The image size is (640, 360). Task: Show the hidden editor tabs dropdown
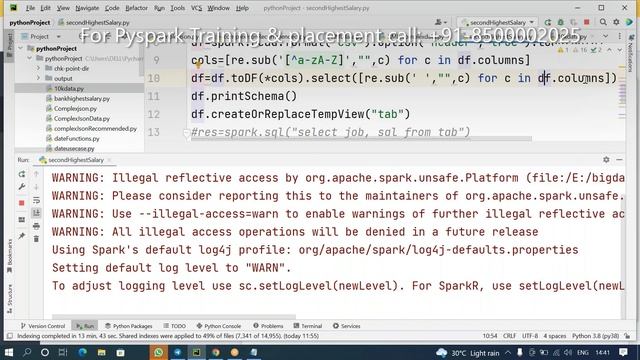pyautogui.click(x=606, y=36)
